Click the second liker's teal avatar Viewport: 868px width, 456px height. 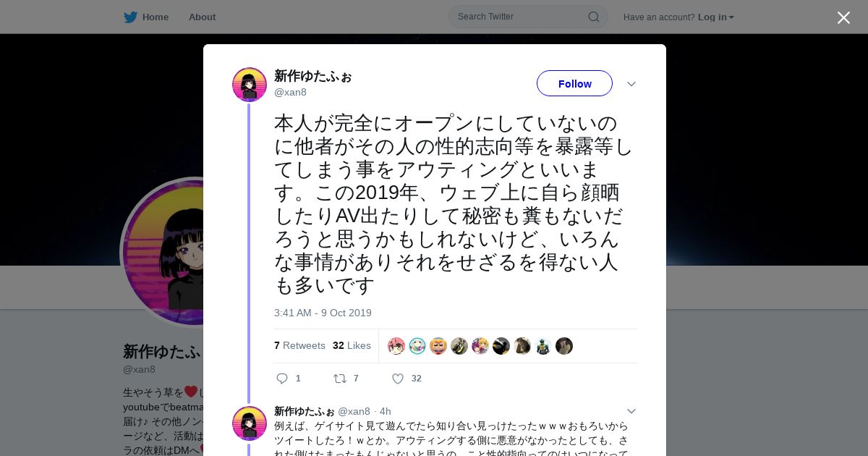pos(417,346)
